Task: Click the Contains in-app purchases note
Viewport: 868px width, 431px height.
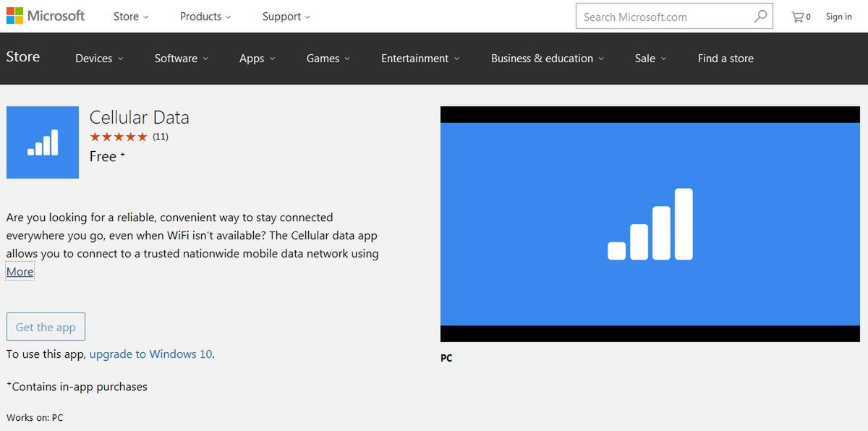Action: point(77,387)
